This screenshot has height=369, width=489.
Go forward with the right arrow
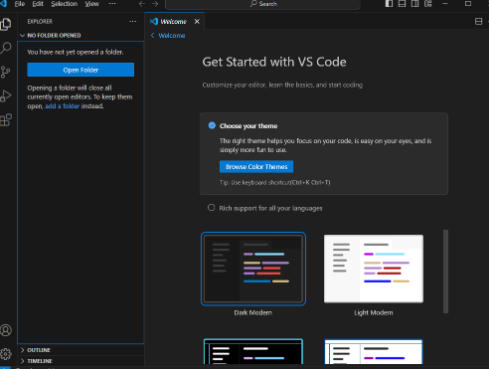click(155, 4)
